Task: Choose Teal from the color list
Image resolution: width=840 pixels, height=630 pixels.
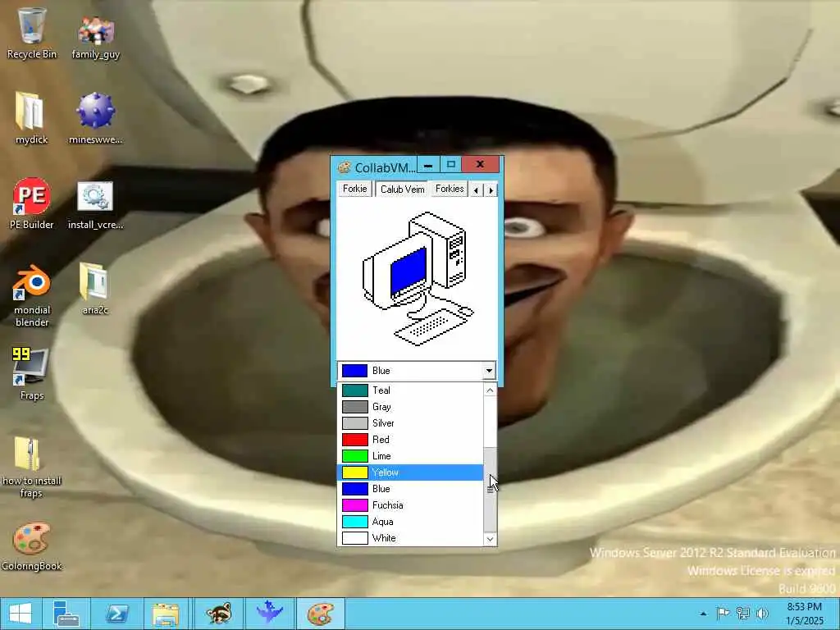Action: coord(410,390)
